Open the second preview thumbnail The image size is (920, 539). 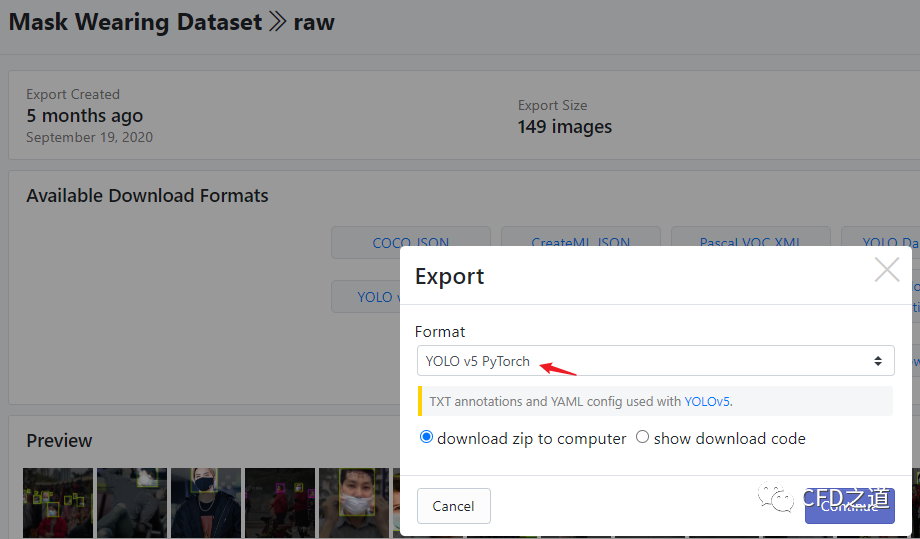point(131,503)
